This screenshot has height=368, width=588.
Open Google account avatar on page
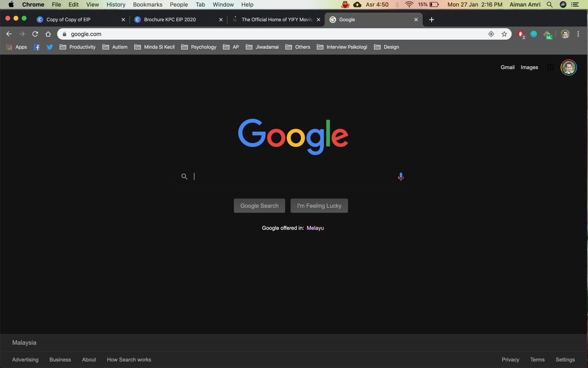tap(568, 68)
